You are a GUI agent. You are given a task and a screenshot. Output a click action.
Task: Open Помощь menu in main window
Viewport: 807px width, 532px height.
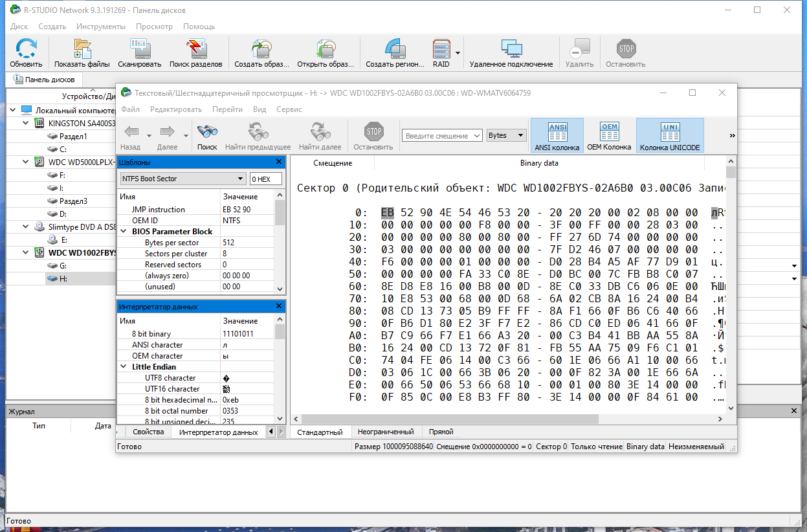point(199,27)
